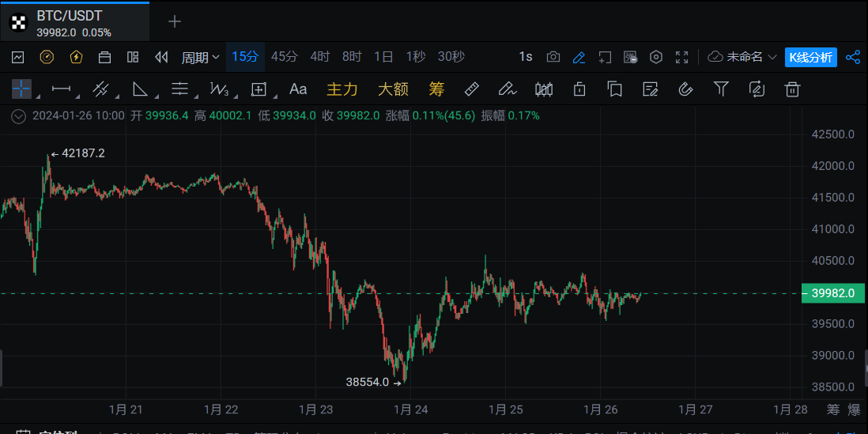Click the 39982.0 current price label
Screen dimensions: 868x434
pyautogui.click(x=833, y=293)
